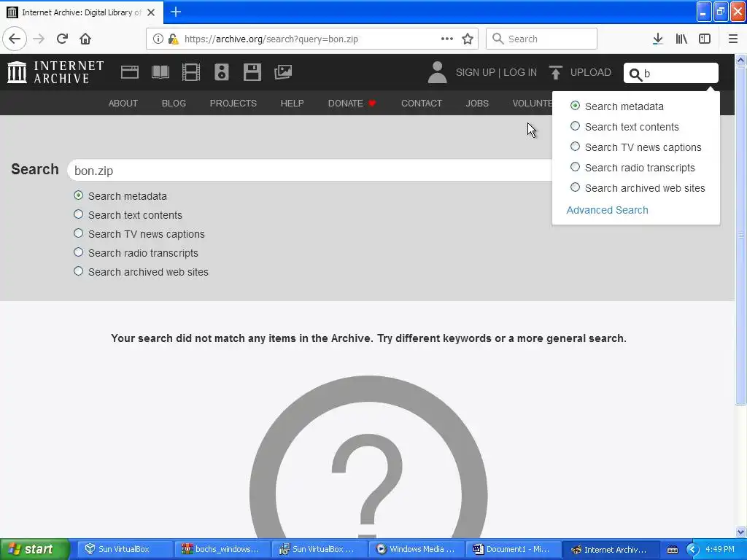Toggle the Firefox sidebar icon
The image size is (747, 560).
(x=705, y=39)
